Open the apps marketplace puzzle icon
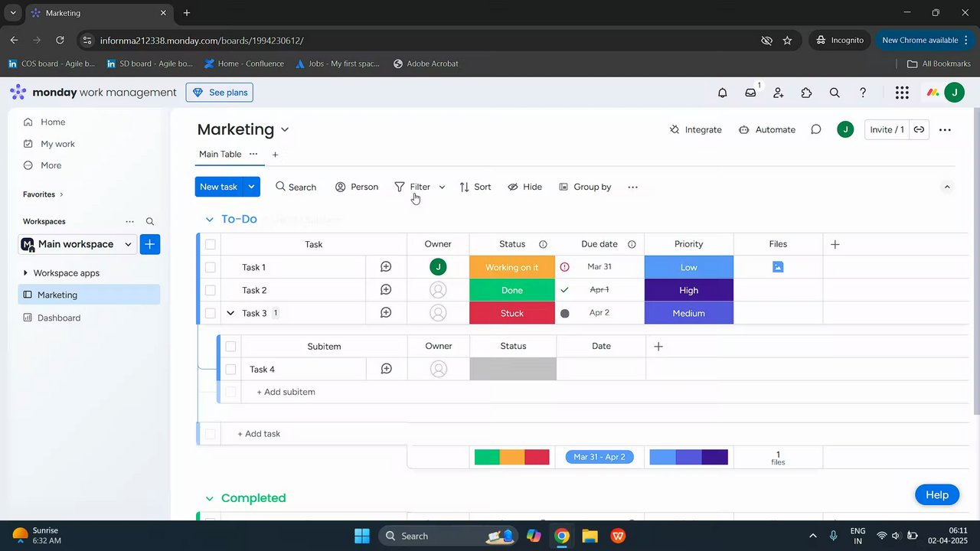 806,93
